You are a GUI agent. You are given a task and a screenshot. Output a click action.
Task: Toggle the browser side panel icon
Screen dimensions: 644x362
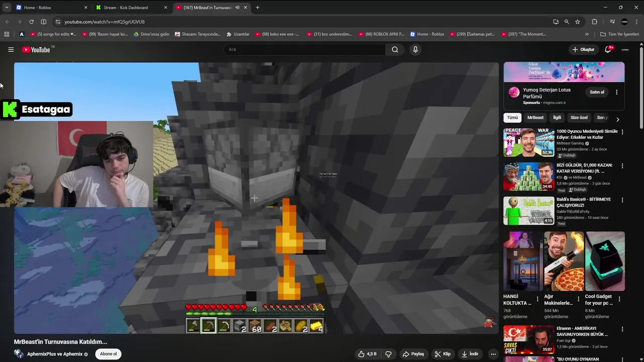(43, 22)
